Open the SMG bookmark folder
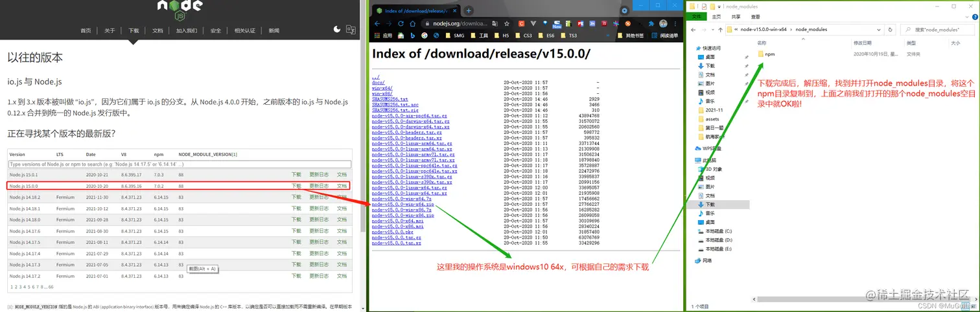 coord(454,36)
